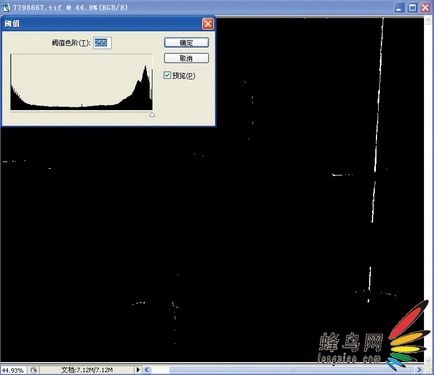434x375 pixels.
Task: Click the horizontal scrollbar thumb
Action: point(292,370)
